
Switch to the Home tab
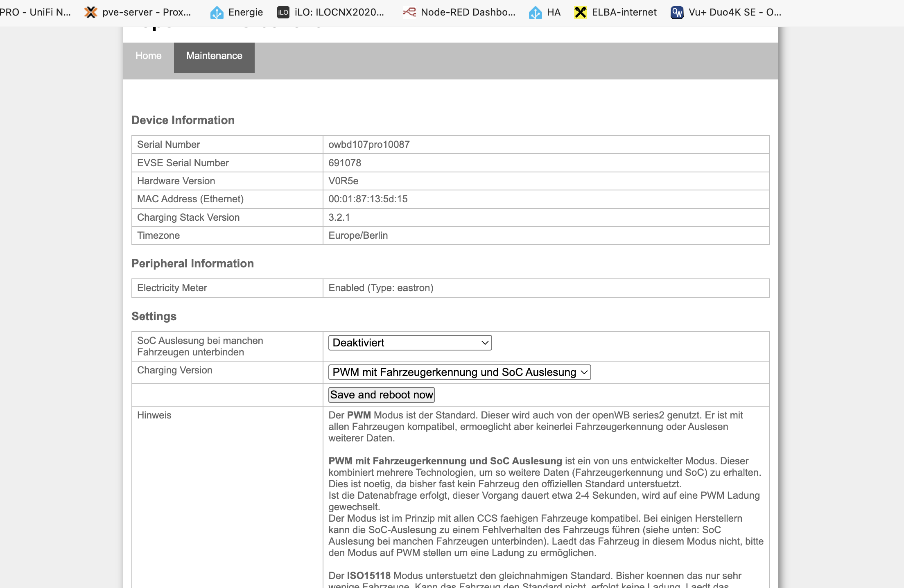tap(148, 56)
